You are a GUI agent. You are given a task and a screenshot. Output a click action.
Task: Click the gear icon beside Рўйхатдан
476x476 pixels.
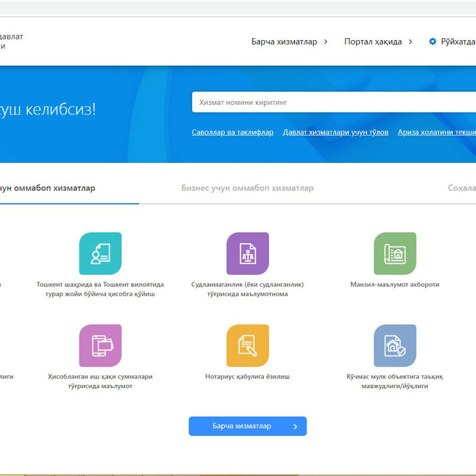click(433, 41)
